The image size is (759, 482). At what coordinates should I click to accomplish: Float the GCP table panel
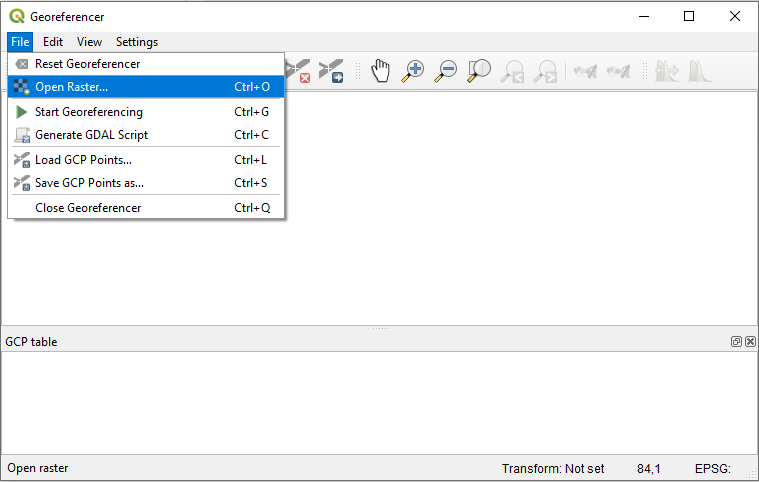[x=736, y=342]
